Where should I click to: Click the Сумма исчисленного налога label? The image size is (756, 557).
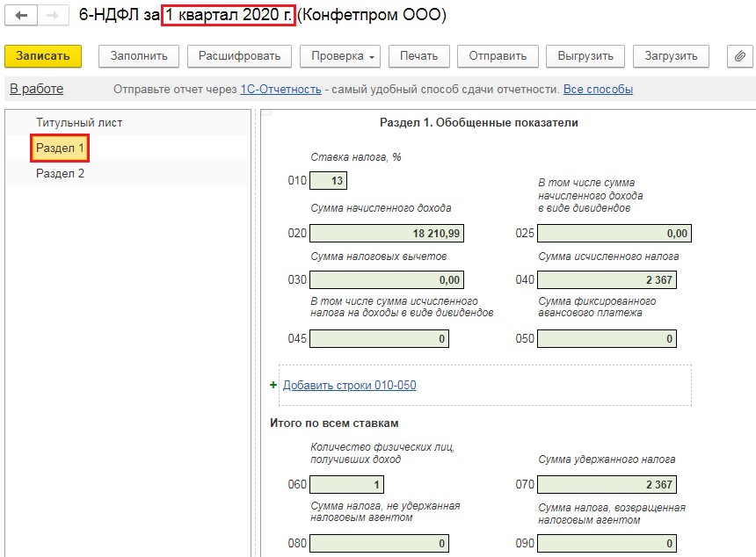608,257
